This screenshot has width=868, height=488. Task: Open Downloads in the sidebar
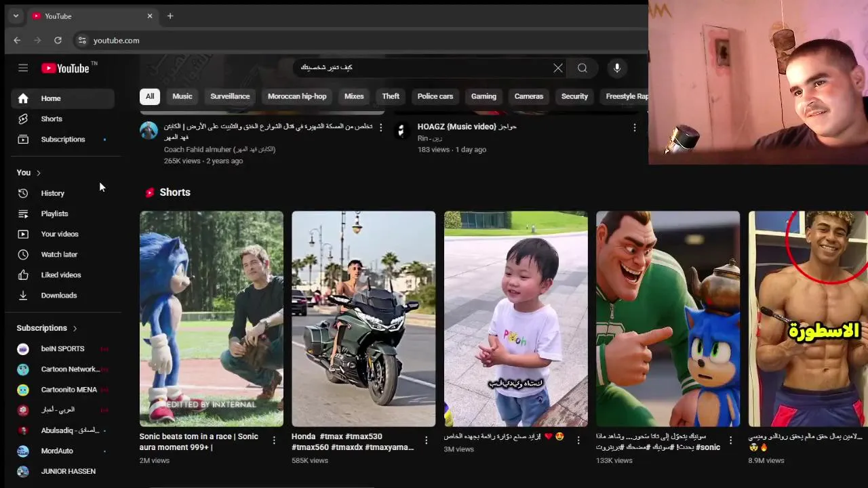pyautogui.click(x=62, y=296)
